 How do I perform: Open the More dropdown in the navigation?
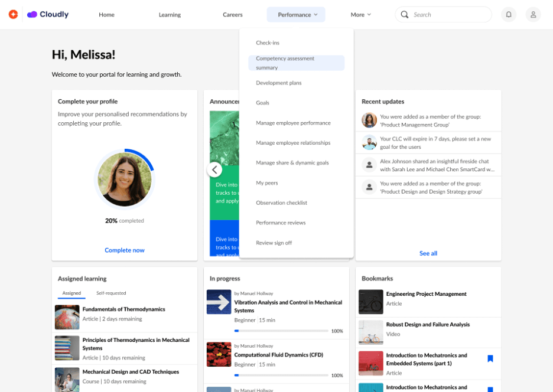click(x=360, y=14)
